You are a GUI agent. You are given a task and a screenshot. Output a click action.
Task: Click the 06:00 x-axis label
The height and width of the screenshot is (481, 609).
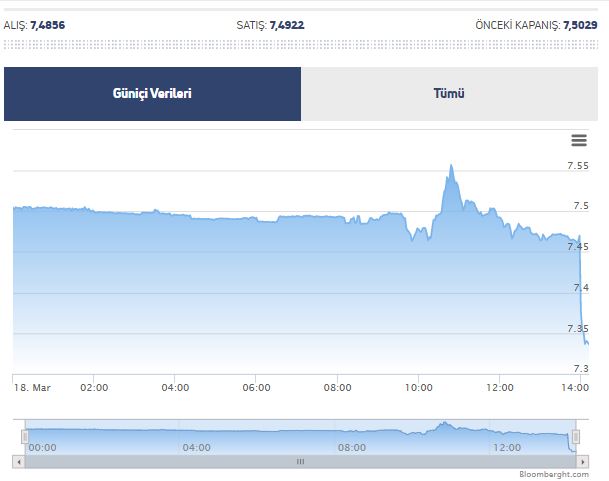click(256, 387)
